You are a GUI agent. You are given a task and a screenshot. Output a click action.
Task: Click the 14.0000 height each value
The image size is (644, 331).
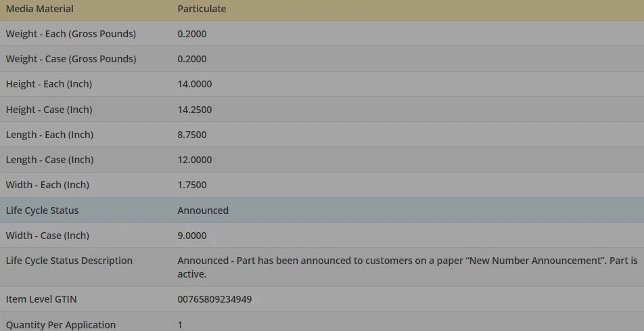click(195, 85)
